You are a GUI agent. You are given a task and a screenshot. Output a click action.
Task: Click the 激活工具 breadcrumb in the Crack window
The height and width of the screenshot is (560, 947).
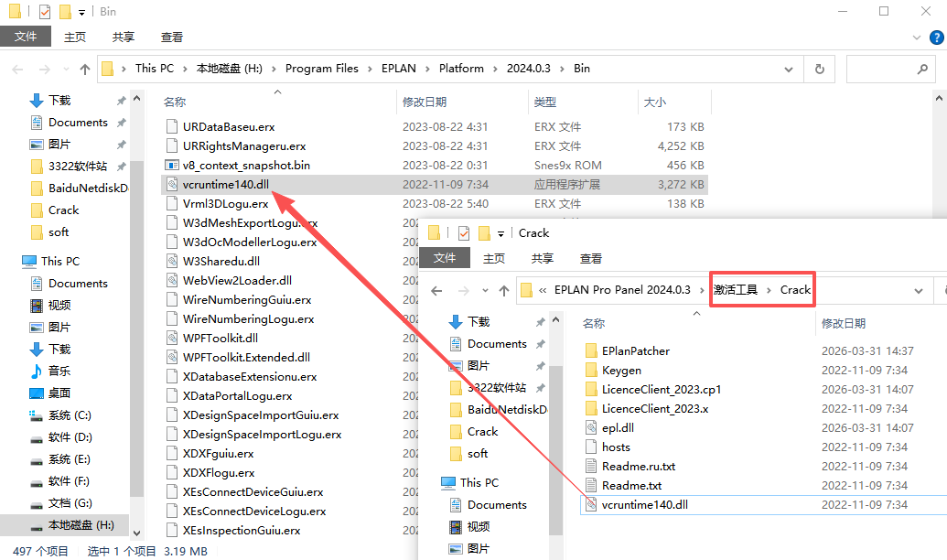[736, 290]
